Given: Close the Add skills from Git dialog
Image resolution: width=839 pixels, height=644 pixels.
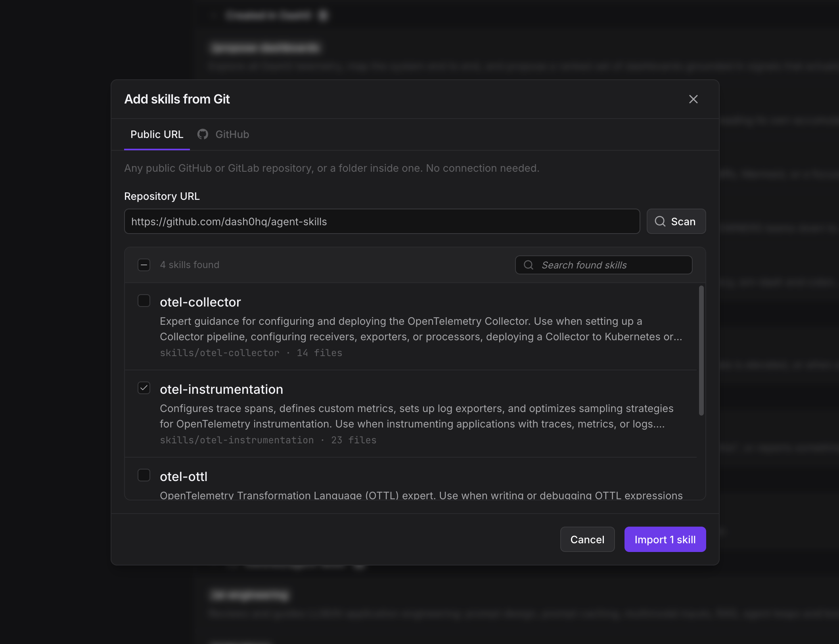Looking at the screenshot, I should [693, 99].
